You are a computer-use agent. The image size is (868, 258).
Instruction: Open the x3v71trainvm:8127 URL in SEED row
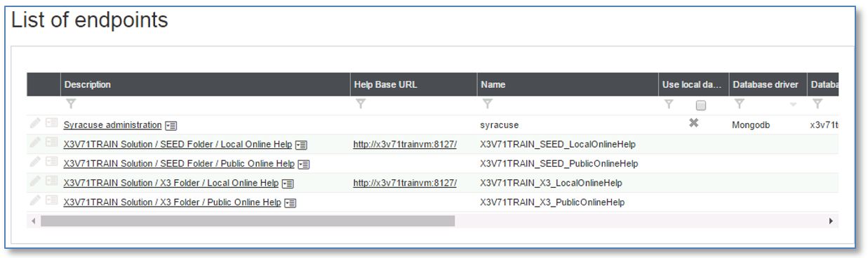tap(405, 145)
